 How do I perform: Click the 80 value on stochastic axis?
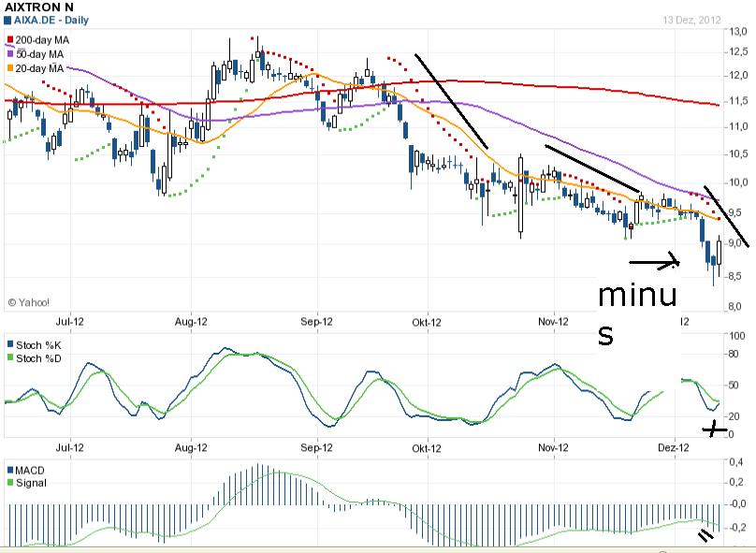tap(734, 355)
